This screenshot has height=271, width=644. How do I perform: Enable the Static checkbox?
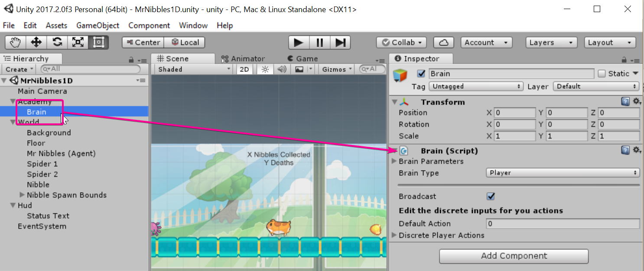[602, 74]
